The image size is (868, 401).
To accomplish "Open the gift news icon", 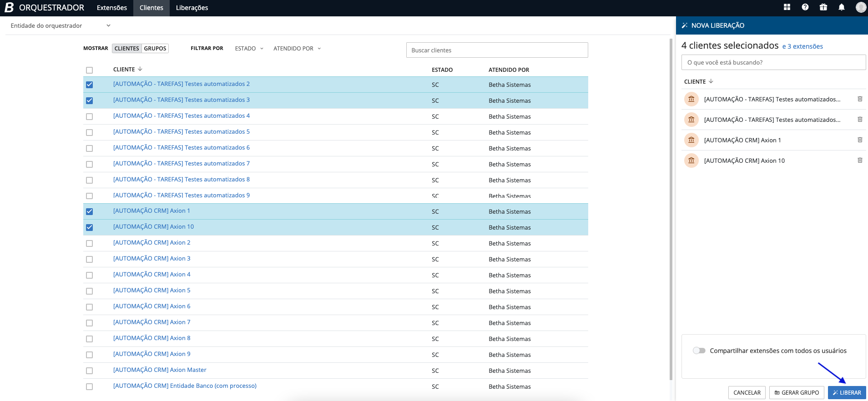I will tap(823, 7).
